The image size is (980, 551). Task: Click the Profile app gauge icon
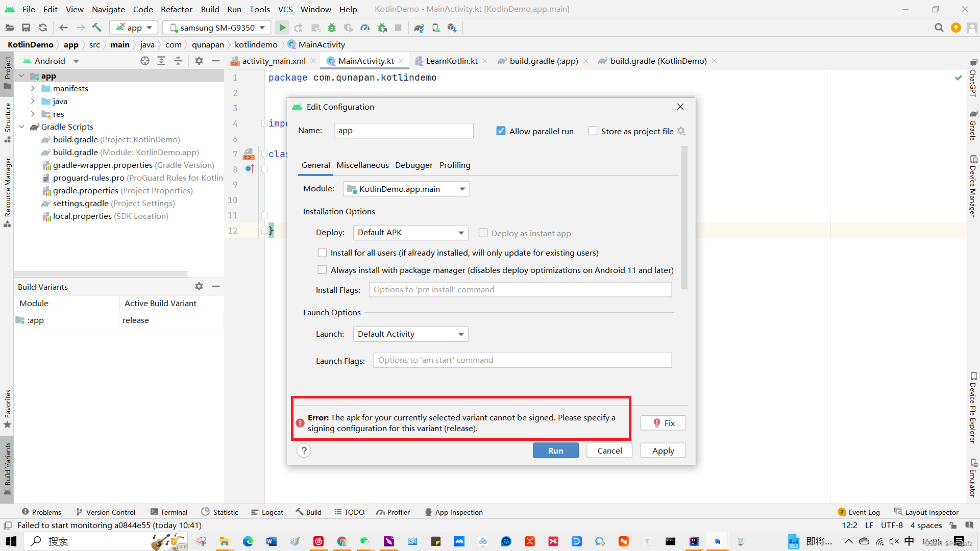pyautogui.click(x=365, y=28)
